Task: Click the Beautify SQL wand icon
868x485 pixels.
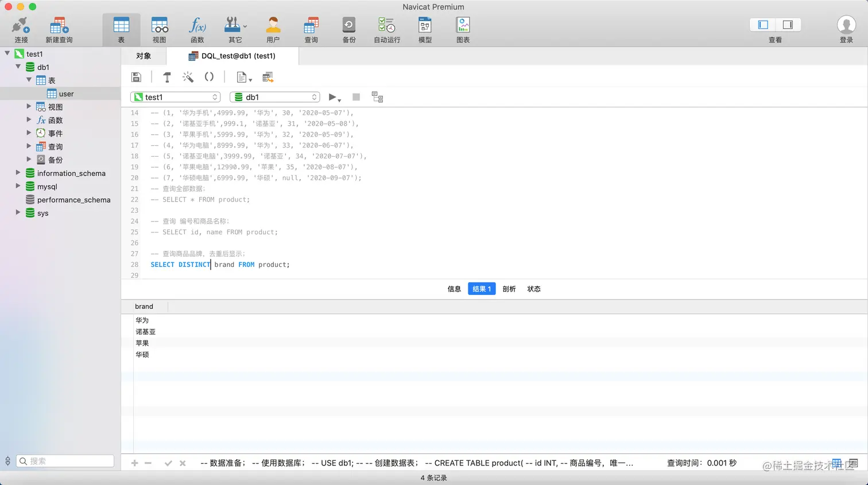Action: 188,77
